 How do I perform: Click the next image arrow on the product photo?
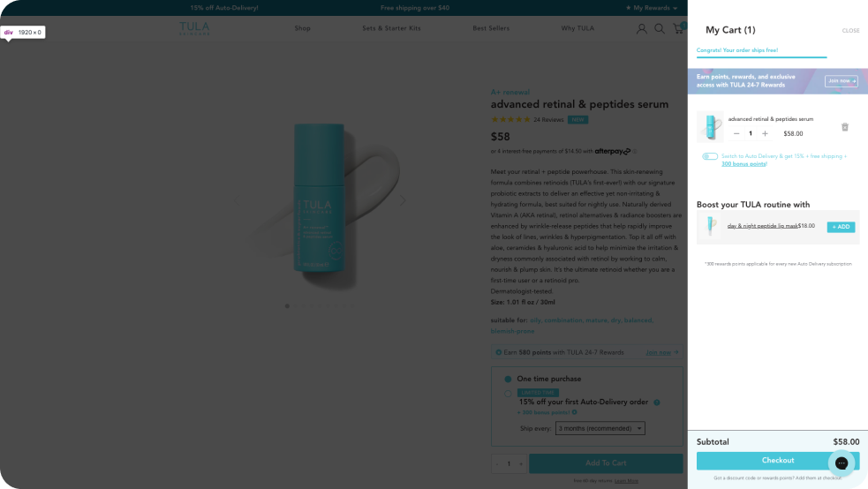(x=404, y=200)
